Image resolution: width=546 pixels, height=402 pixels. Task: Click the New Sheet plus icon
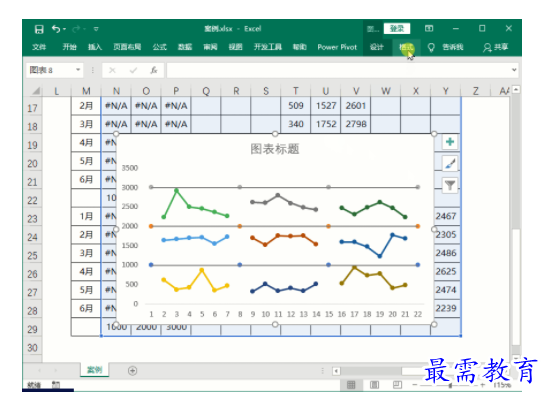(132, 371)
